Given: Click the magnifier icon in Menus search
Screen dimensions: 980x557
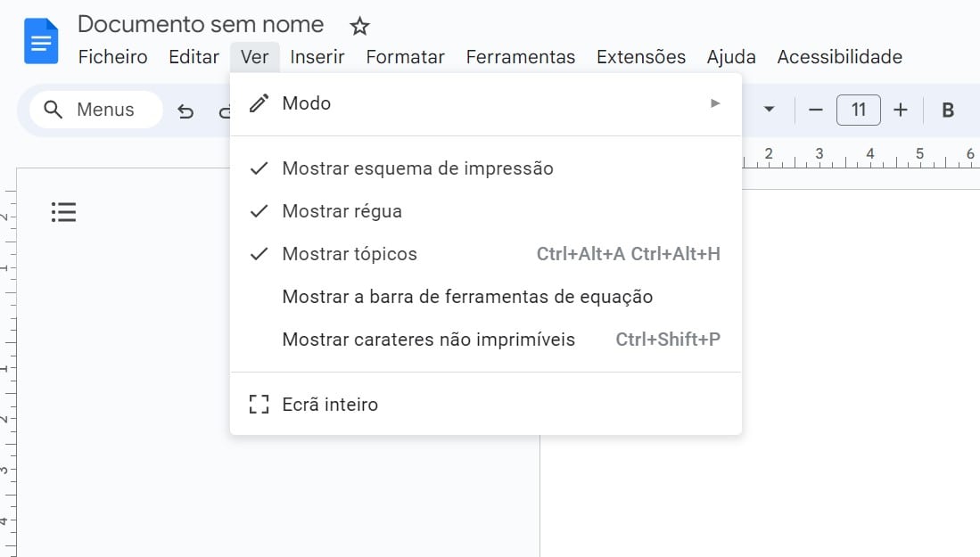Looking at the screenshot, I should [x=54, y=110].
